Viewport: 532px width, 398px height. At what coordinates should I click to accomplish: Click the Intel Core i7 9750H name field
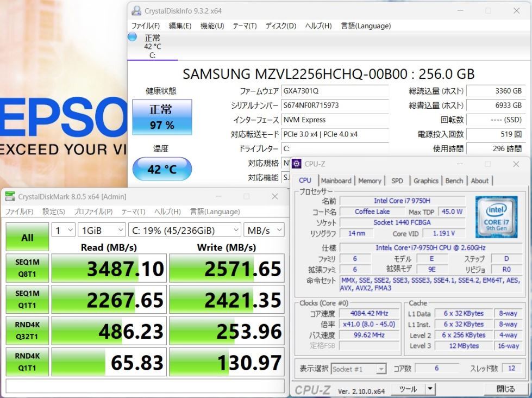tap(402, 201)
